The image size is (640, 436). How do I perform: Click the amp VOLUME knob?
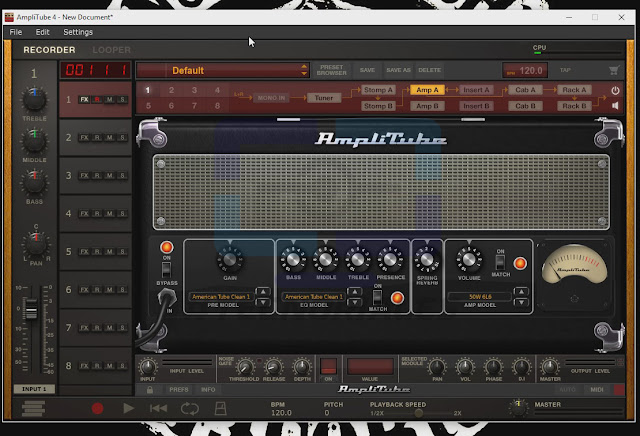point(469,259)
